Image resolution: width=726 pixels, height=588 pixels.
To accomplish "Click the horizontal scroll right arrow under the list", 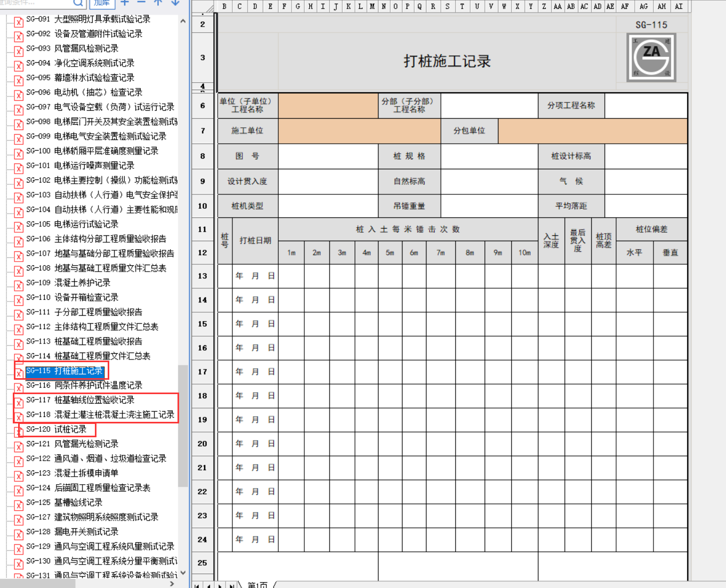I will (172, 584).
